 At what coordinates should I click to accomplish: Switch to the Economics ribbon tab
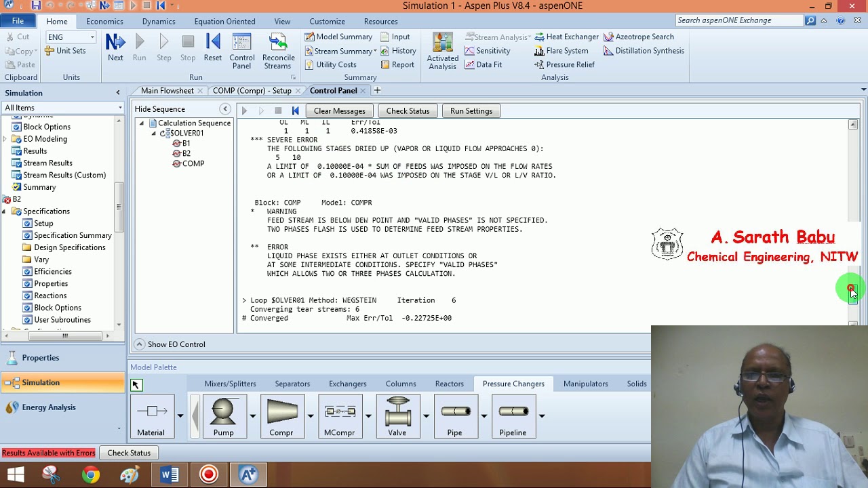(104, 22)
